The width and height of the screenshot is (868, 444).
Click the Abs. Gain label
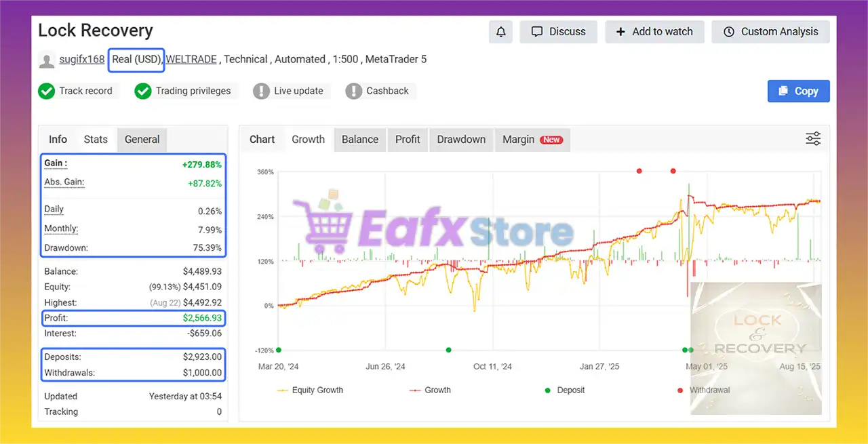click(x=64, y=182)
